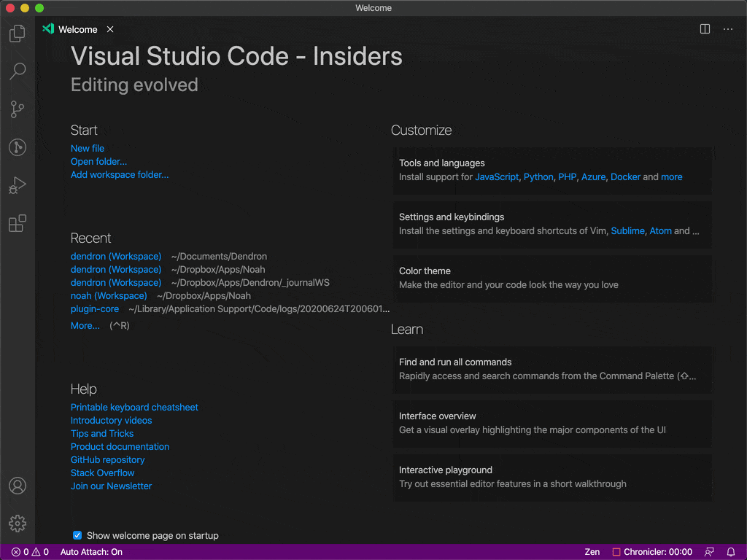Install Atom keyboard shortcuts
The image size is (747, 560).
tap(660, 230)
